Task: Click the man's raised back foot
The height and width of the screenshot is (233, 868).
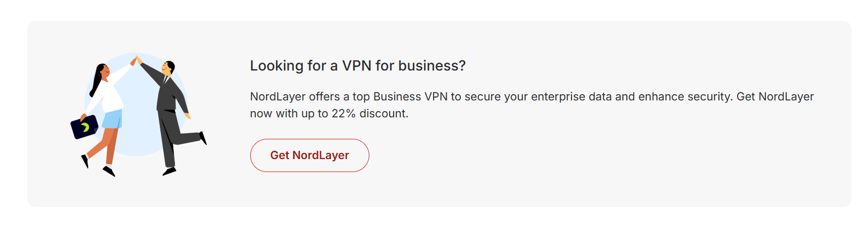Action: click(203, 138)
